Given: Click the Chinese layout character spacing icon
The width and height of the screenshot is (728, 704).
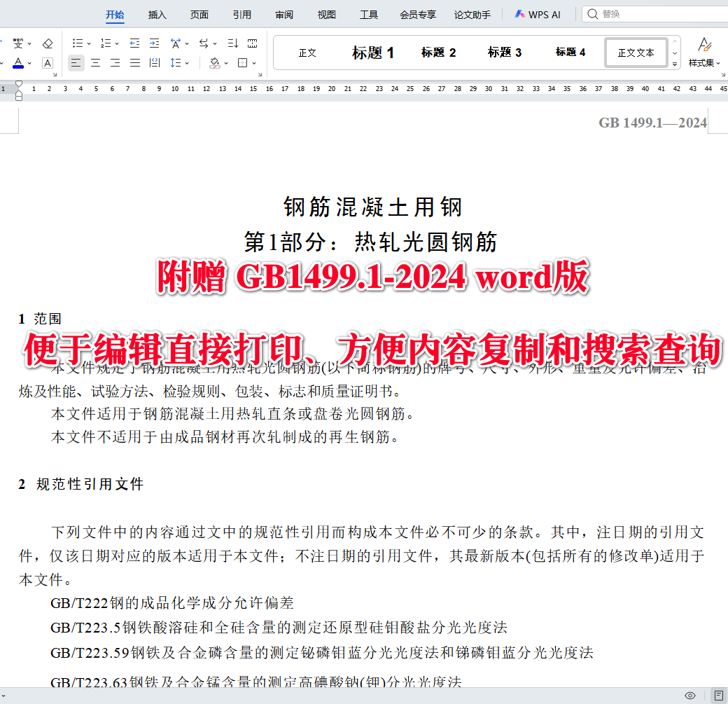Looking at the screenshot, I should (176, 43).
